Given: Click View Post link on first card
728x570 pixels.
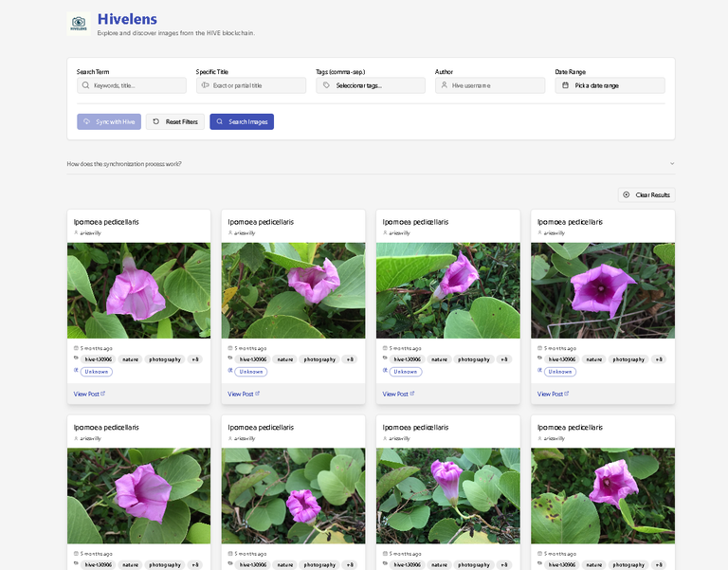Looking at the screenshot, I should tap(89, 394).
